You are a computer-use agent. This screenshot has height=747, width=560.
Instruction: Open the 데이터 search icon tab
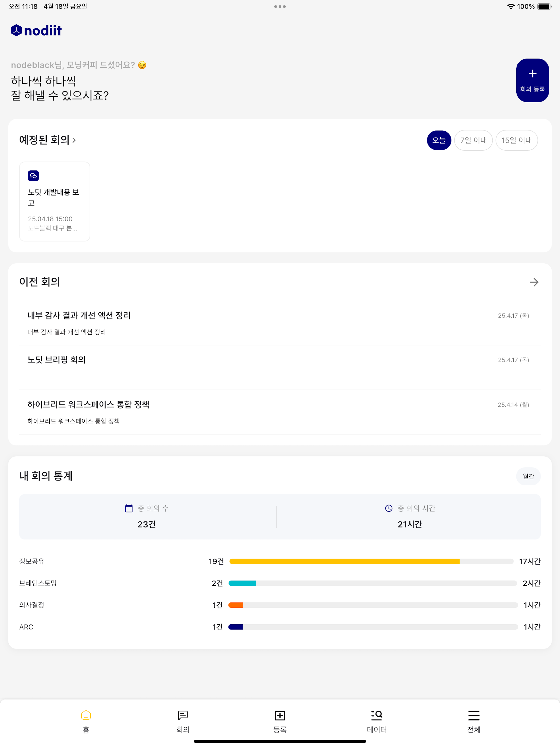[x=377, y=716]
